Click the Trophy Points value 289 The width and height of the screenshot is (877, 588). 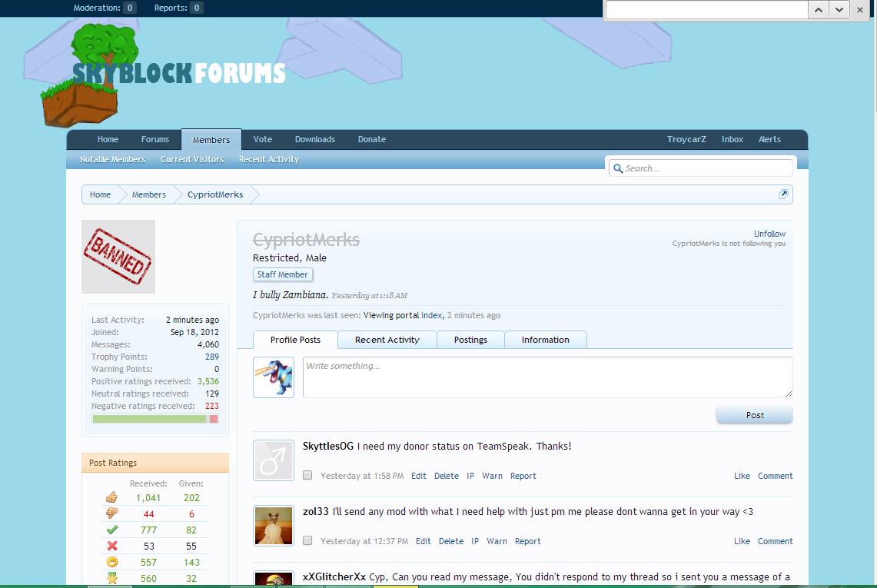[212, 357]
